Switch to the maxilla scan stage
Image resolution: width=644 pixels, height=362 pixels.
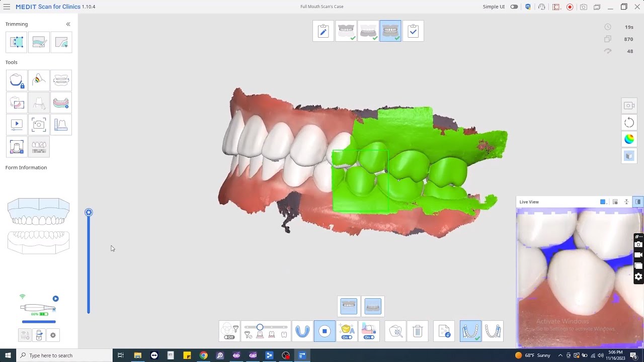pos(346,31)
